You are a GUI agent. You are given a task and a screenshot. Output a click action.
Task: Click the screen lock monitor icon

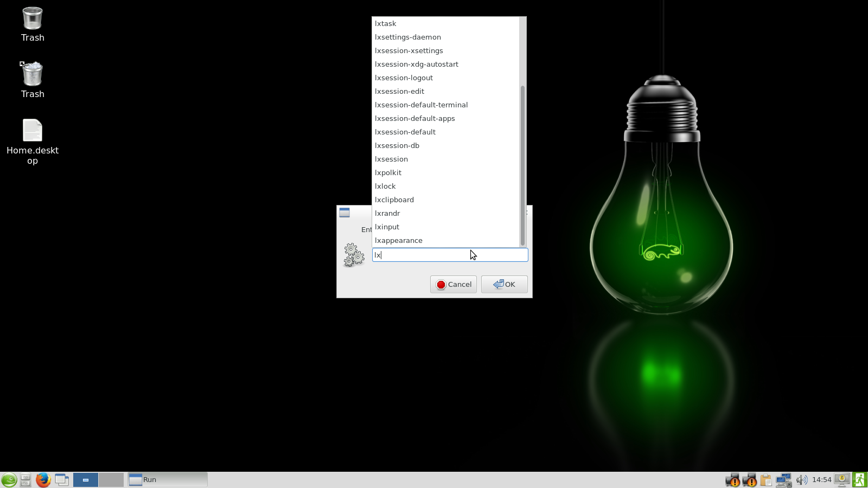pyautogui.click(x=841, y=480)
